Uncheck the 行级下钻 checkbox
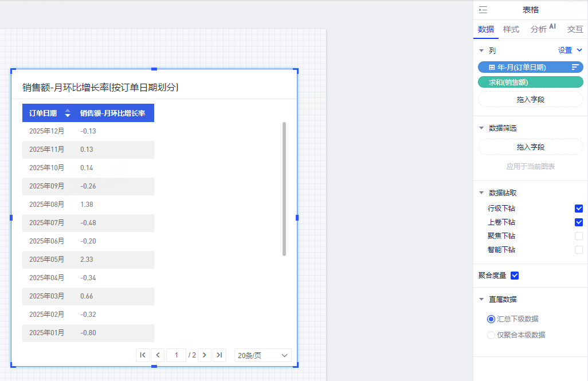 [578, 209]
